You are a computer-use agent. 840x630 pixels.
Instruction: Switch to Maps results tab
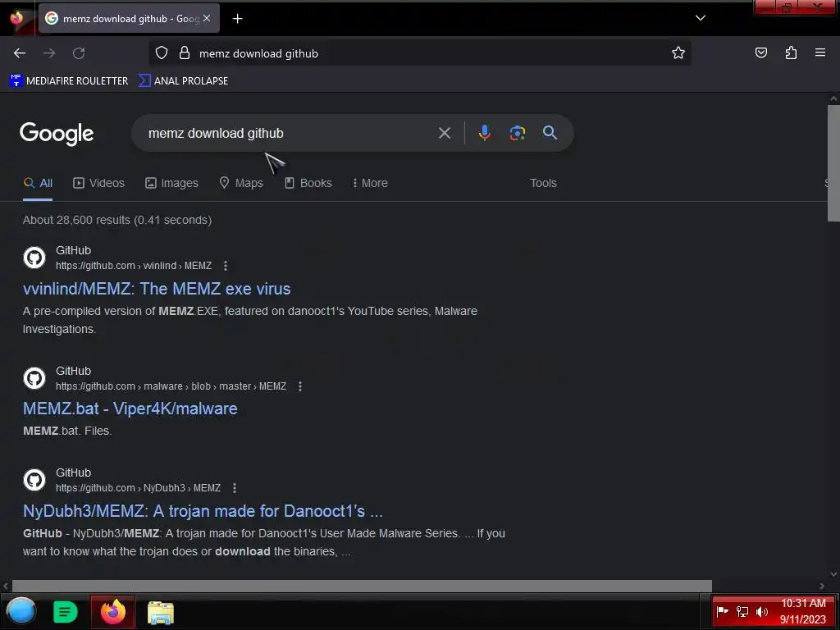[x=241, y=183]
